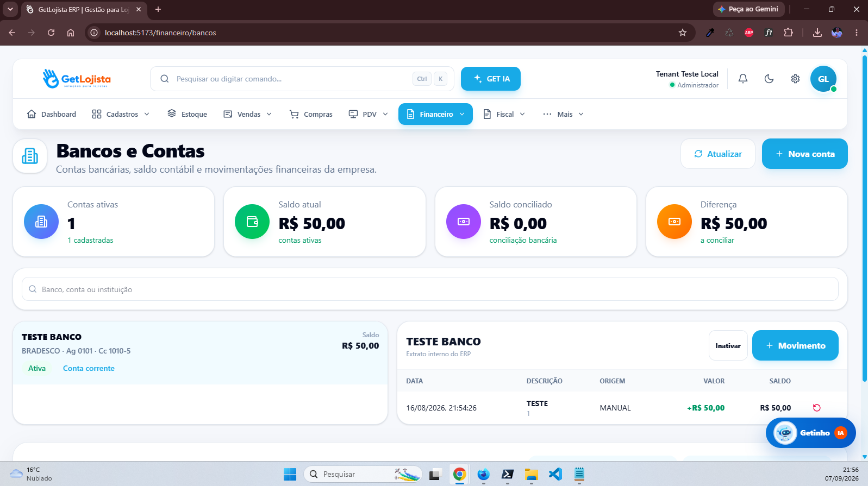The width and height of the screenshot is (868, 486).
Task: Open Chrome downloads icon
Action: tap(817, 33)
